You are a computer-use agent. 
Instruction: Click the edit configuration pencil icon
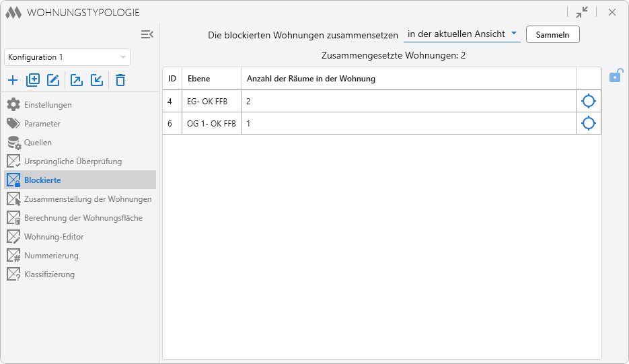53,81
